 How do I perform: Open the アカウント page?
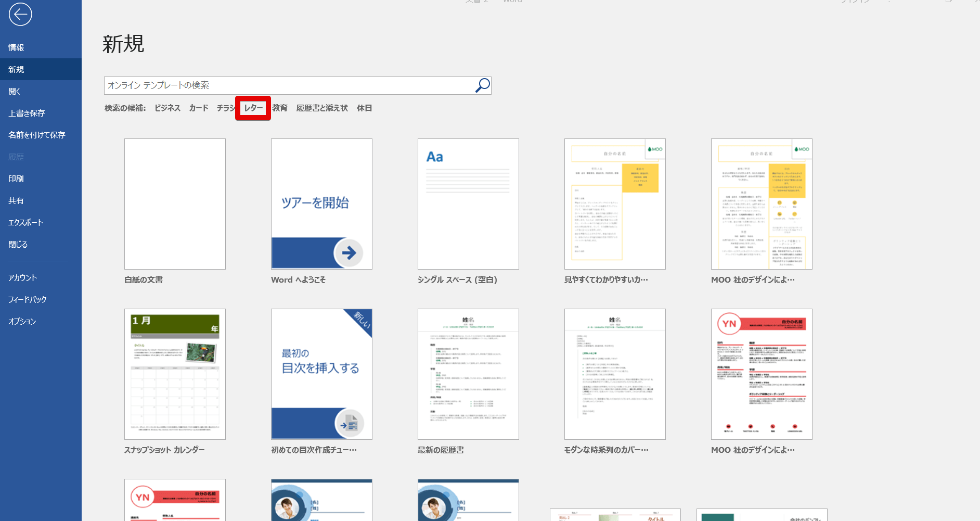point(23,278)
